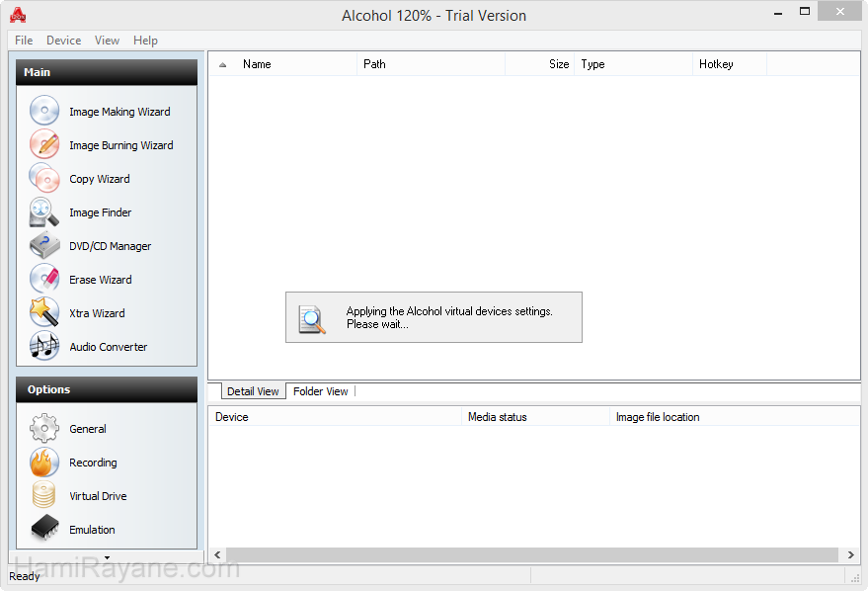This screenshot has width=868, height=591.
Task: Open Audio Converter text link
Action: 109,347
